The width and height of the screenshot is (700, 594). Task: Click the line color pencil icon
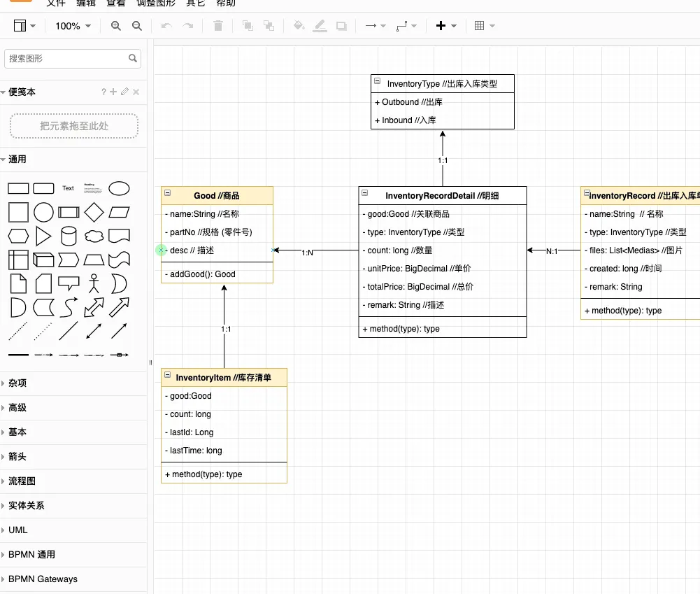(x=320, y=26)
